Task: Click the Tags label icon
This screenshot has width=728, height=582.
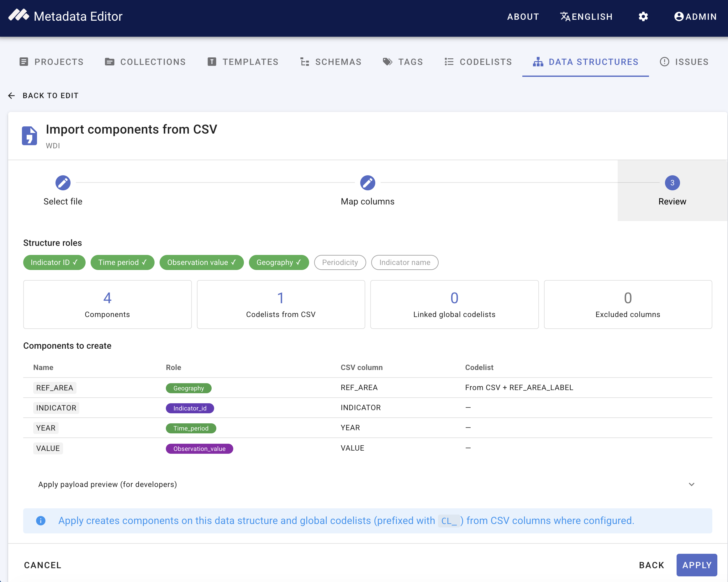Action: [387, 62]
